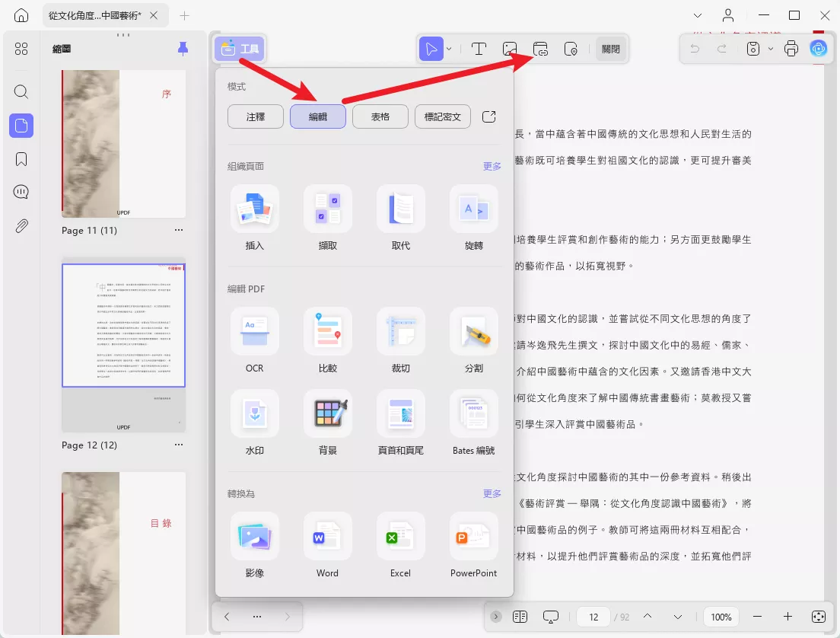Open the 頁首和頁尾 header and footer tool

(x=401, y=423)
